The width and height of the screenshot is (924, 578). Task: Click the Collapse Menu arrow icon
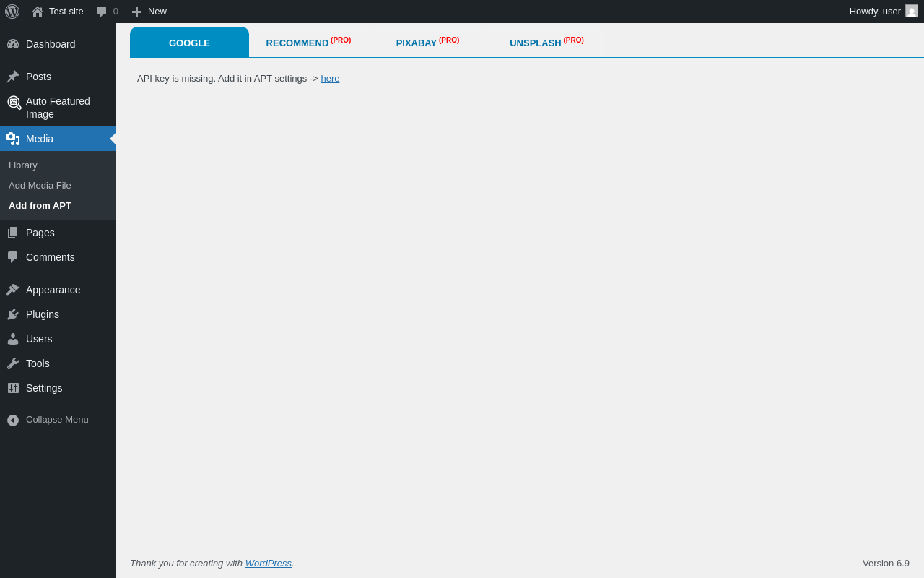[13, 420]
